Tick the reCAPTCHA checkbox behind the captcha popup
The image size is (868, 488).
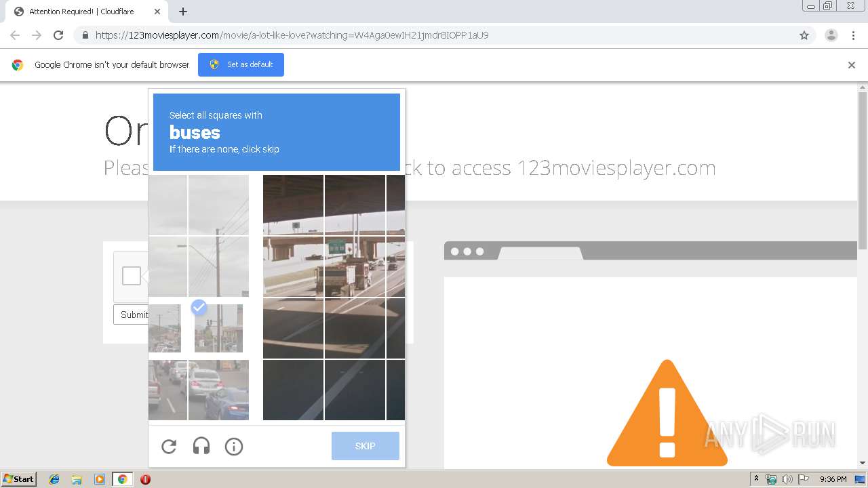coord(132,276)
